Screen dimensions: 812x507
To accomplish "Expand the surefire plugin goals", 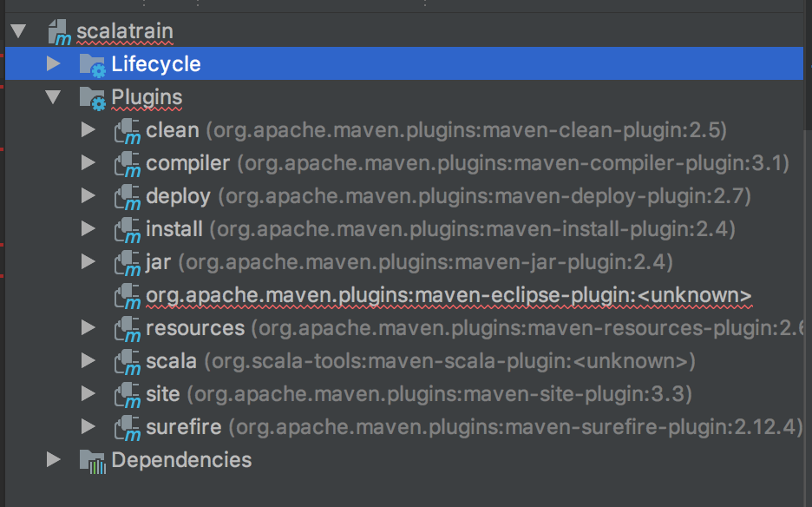I will 88,426.
